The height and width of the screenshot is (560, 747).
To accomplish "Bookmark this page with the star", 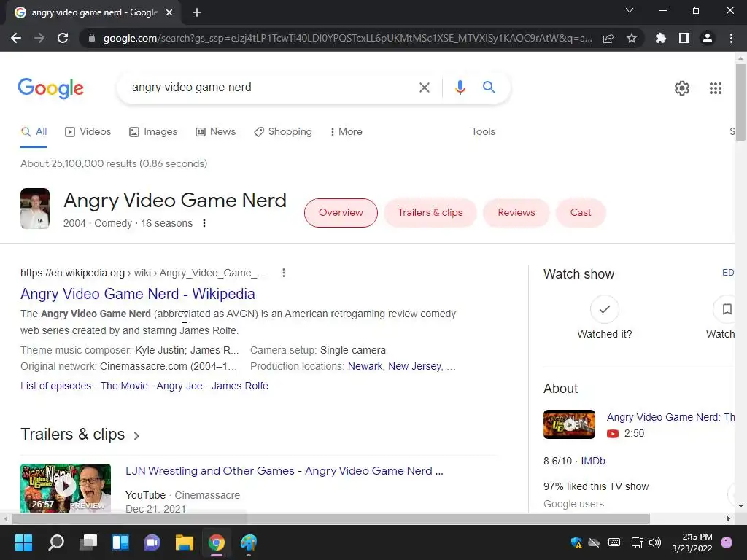I will (x=632, y=38).
